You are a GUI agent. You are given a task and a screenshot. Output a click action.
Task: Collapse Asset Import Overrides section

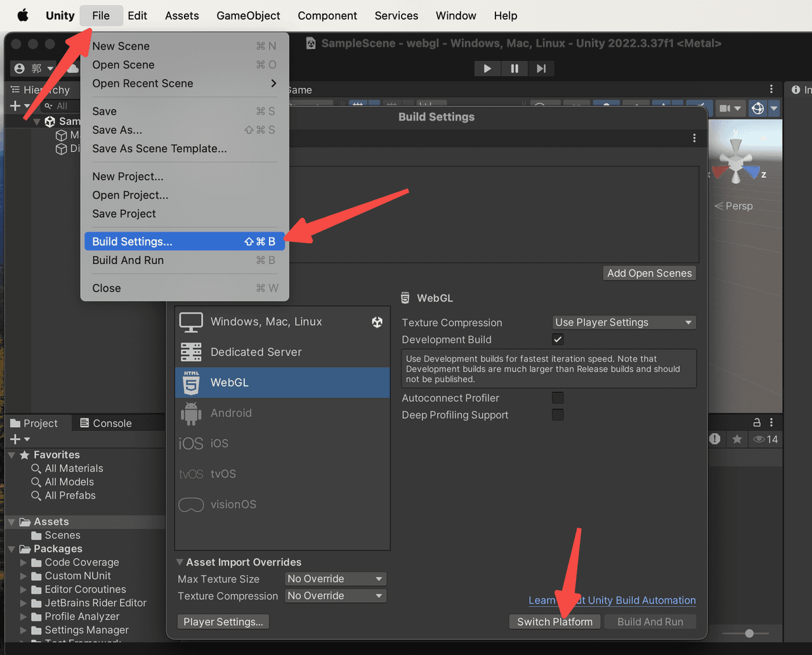180,562
